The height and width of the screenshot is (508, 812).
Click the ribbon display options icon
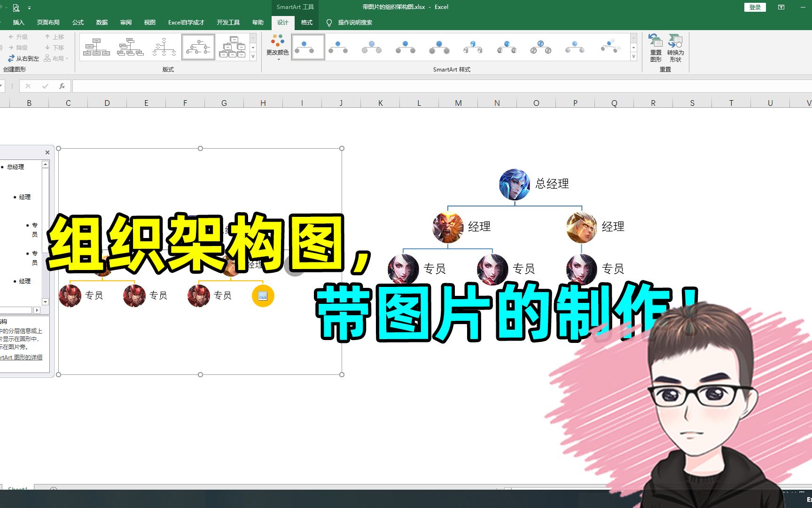click(781, 7)
